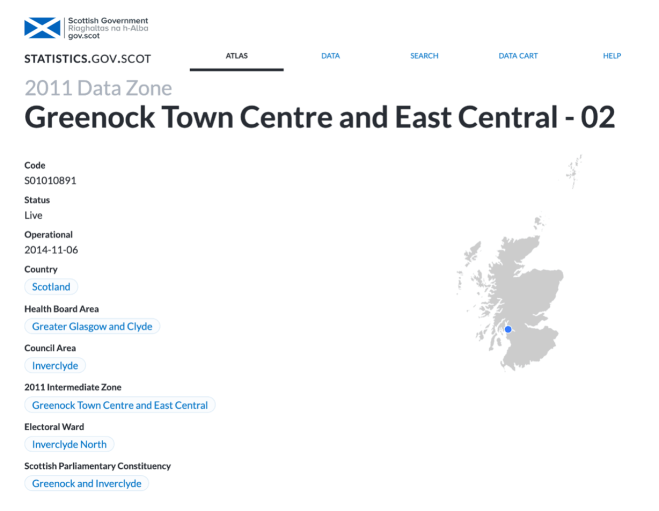Open the HELP navigation tab
Screen dimensions: 659x511
point(612,56)
